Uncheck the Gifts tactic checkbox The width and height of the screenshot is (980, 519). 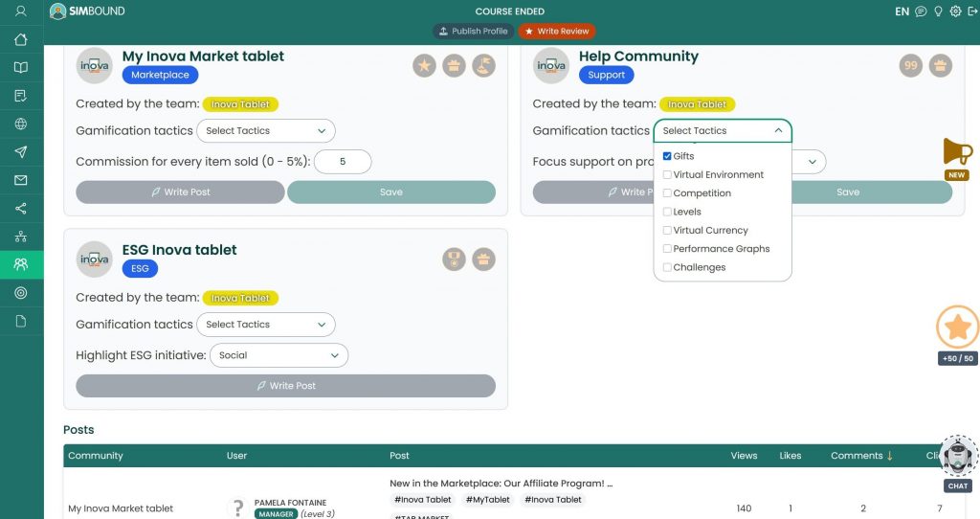coord(667,156)
